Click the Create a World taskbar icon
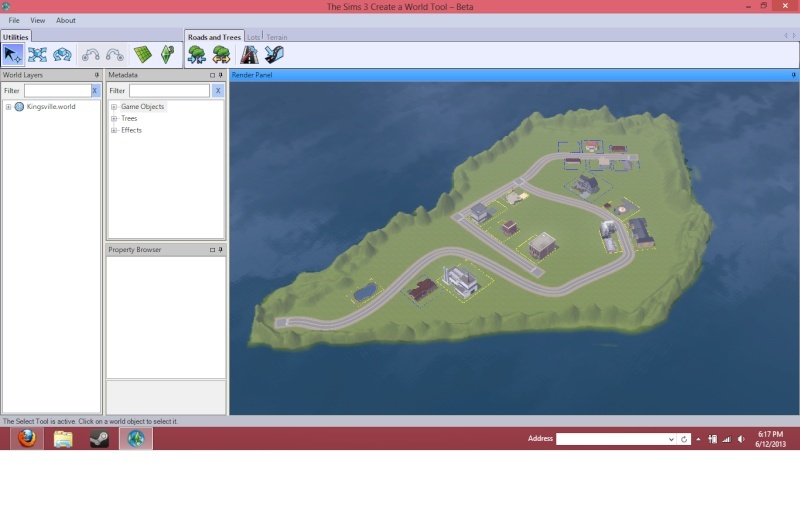Image resolution: width=800 pixels, height=527 pixels. click(136, 439)
